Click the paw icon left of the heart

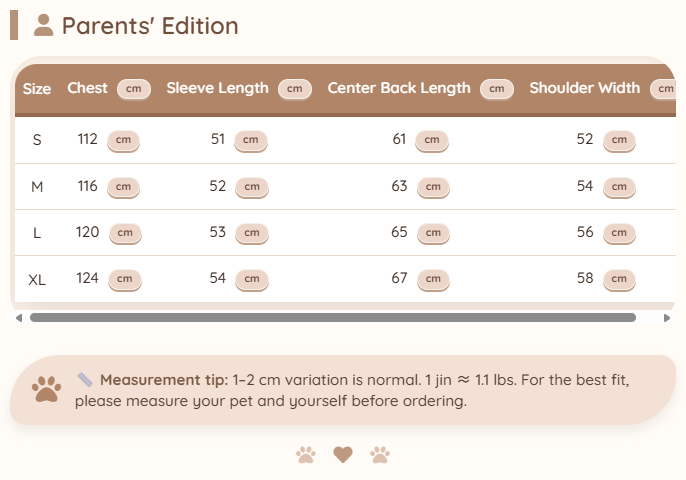tap(306, 455)
